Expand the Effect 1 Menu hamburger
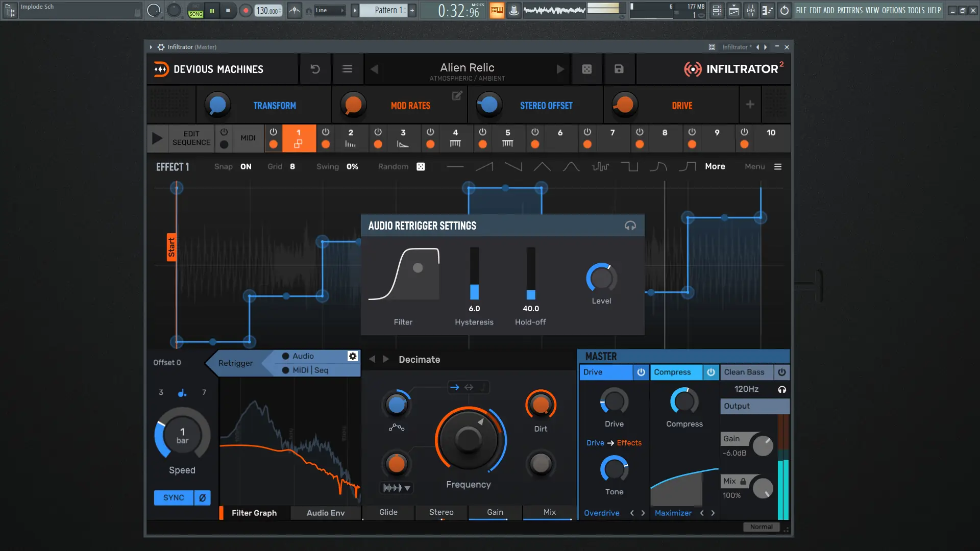Screen dimensions: 980x551 click(x=778, y=167)
